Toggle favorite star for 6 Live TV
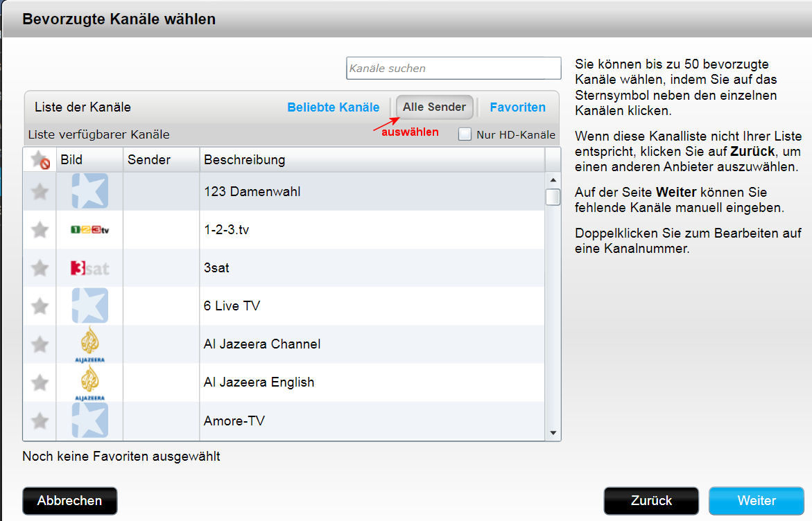The width and height of the screenshot is (812, 521). (x=40, y=306)
